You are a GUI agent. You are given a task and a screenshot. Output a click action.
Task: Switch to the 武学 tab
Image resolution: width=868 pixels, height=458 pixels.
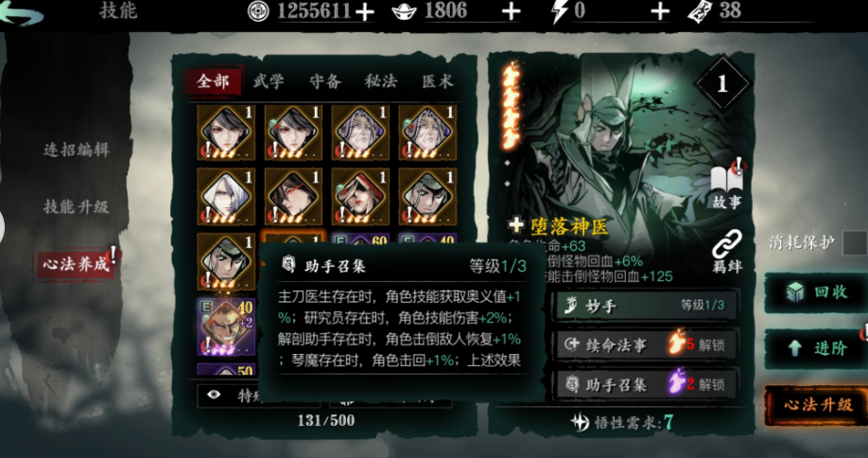(269, 82)
